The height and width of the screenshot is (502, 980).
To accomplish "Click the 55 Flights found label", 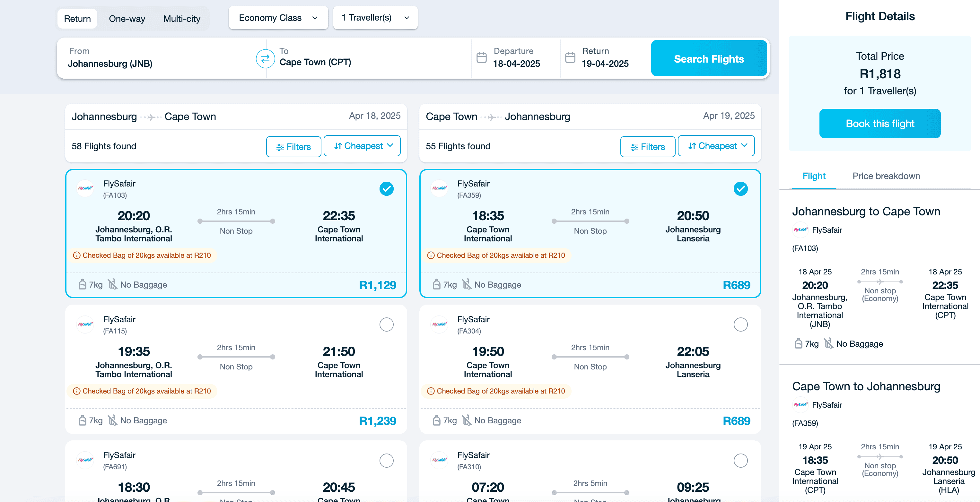I will pos(458,146).
